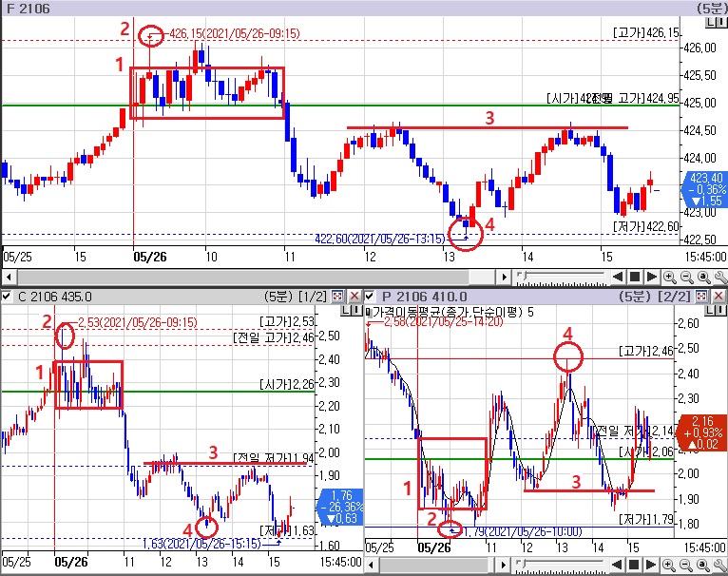728x576 pixels.
Task: Stop playback on P 2106 chart
Action: [634, 565]
